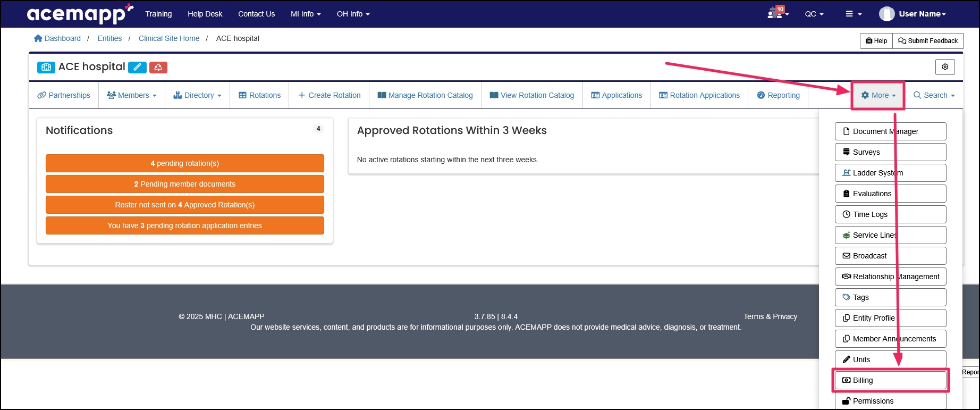Open the Search dropdown tab
980x410 pixels.
(x=934, y=95)
